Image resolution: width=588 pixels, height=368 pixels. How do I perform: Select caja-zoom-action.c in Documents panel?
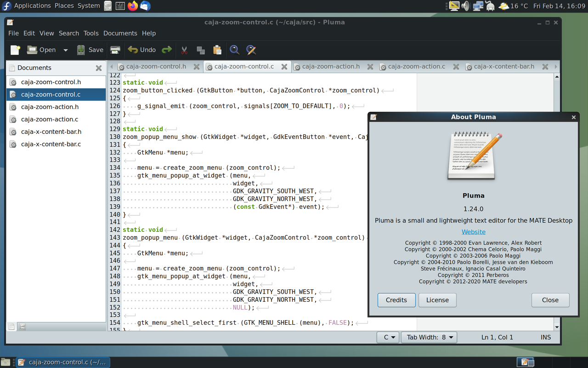(x=56, y=119)
